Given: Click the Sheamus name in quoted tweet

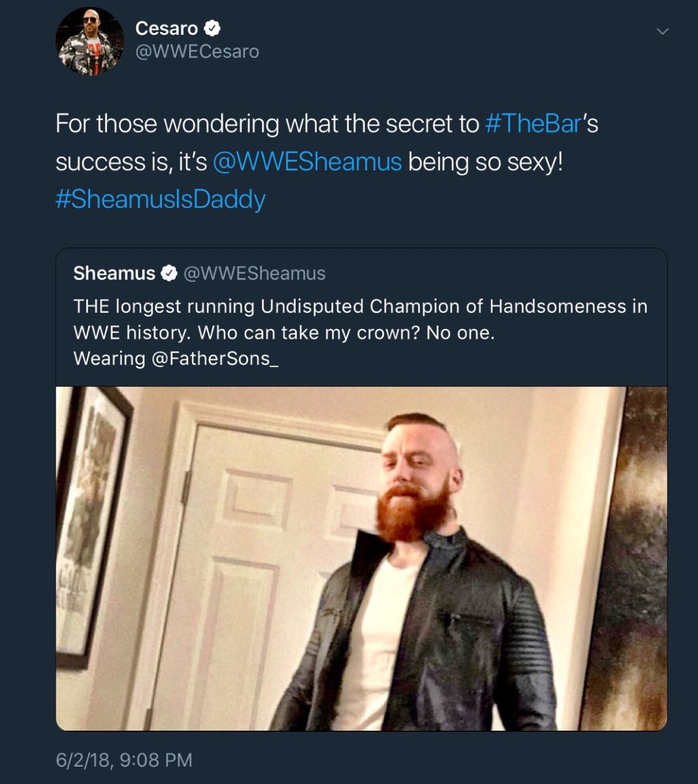Looking at the screenshot, I should tap(114, 274).
